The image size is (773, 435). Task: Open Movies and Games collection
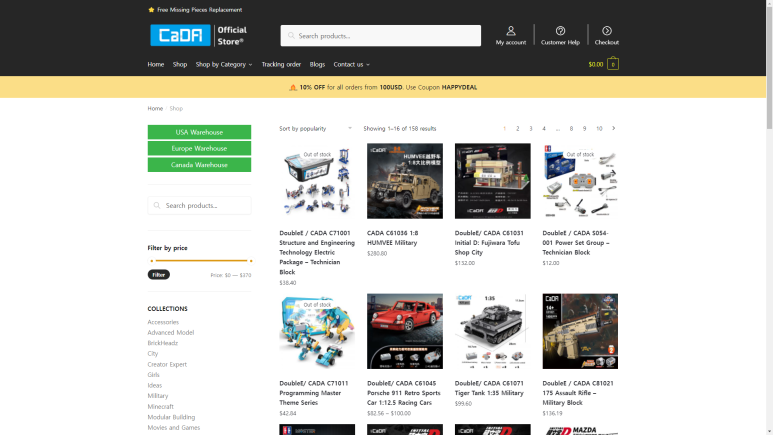tap(174, 428)
